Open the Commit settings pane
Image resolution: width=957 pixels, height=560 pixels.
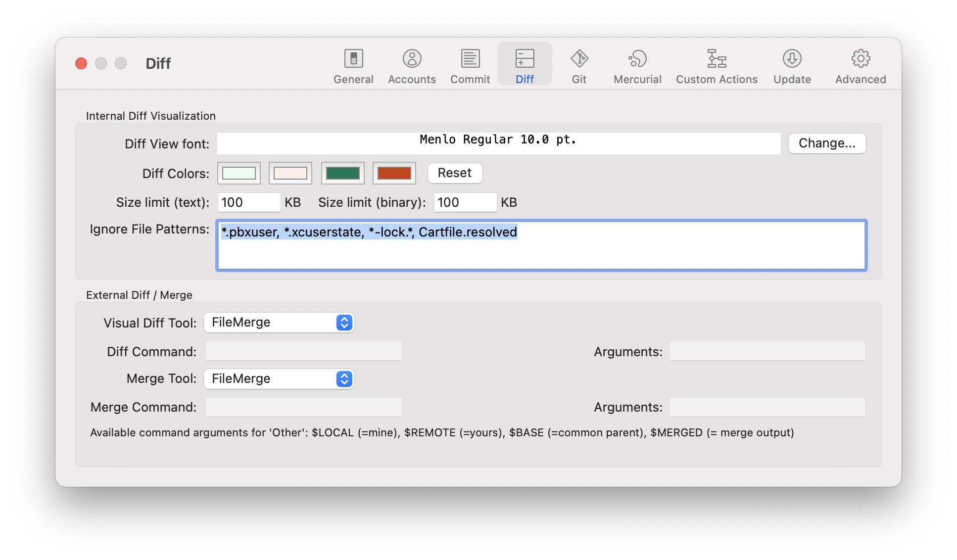(x=470, y=66)
